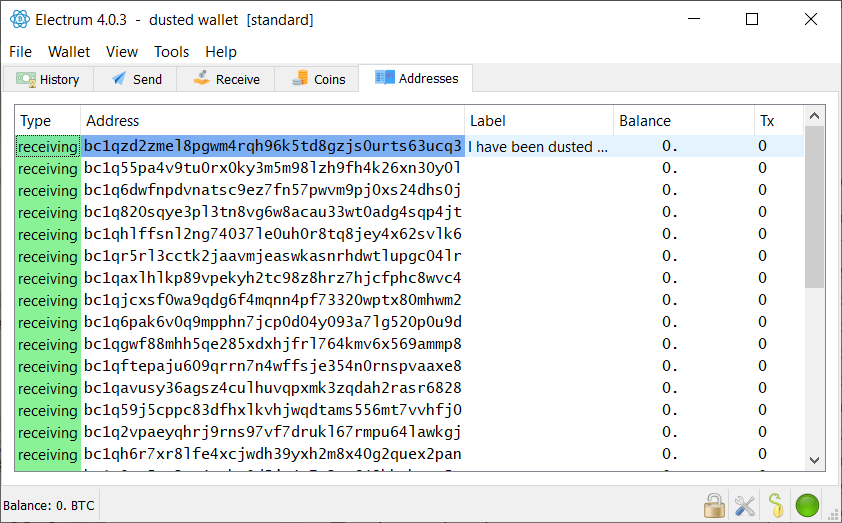Switch to the History tab

point(48,79)
